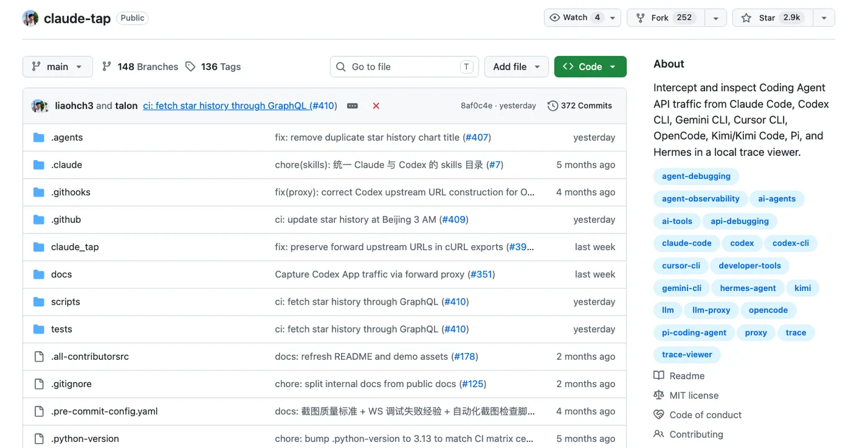Image resolution: width=868 pixels, height=448 pixels.
Task: Click the .githooks folder icon
Action: tap(39, 192)
